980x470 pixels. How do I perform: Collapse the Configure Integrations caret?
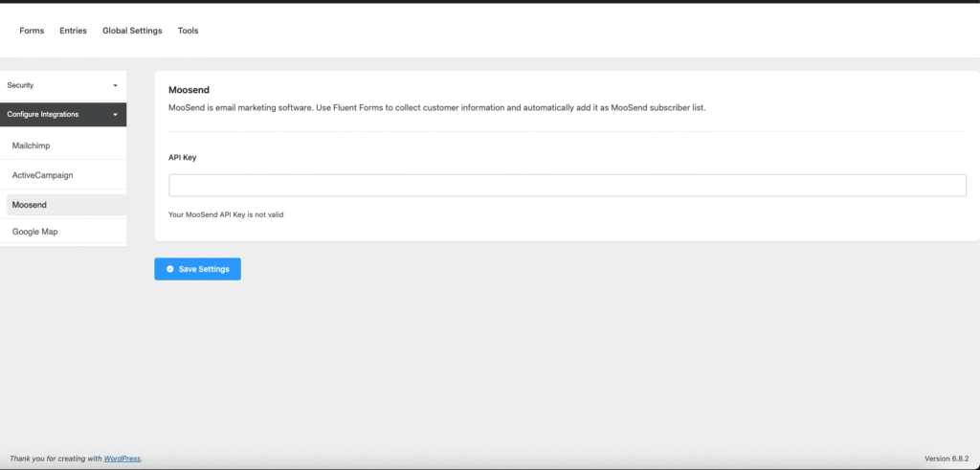point(115,115)
